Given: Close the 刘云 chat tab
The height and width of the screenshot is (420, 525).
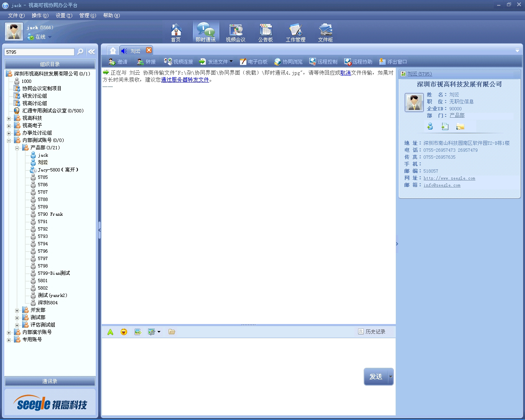Looking at the screenshot, I should coord(149,50).
